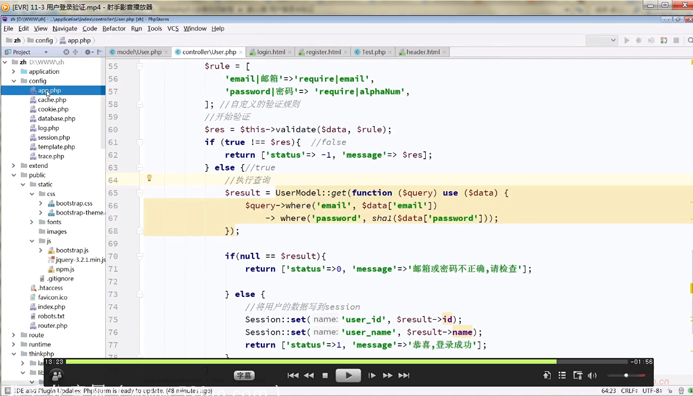This screenshot has width=693, height=396.
Task: Adjust the player volume slider
Action: (x=626, y=375)
